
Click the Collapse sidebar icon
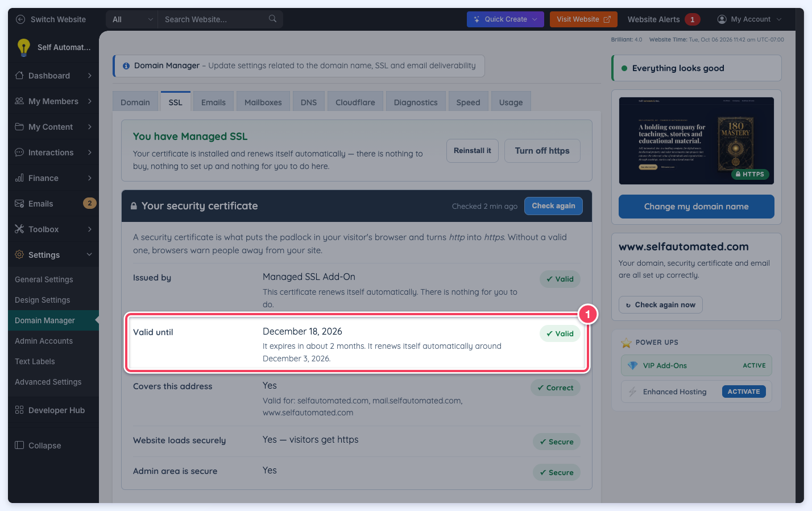(19, 445)
